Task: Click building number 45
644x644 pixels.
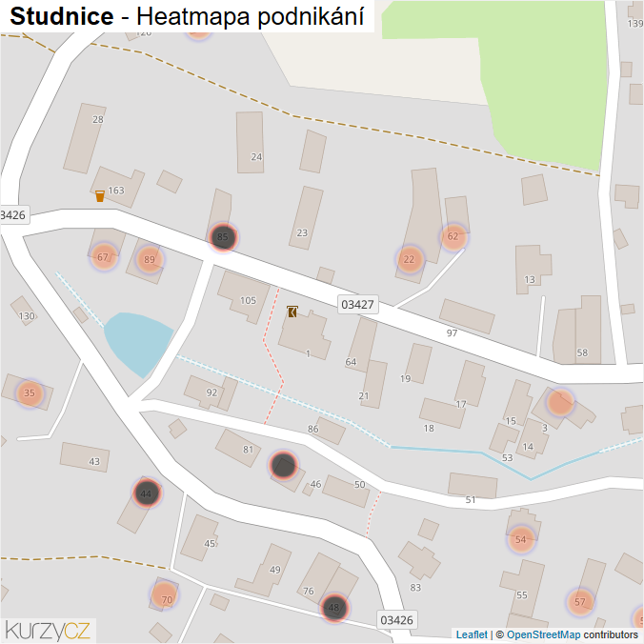Action: 210,544
